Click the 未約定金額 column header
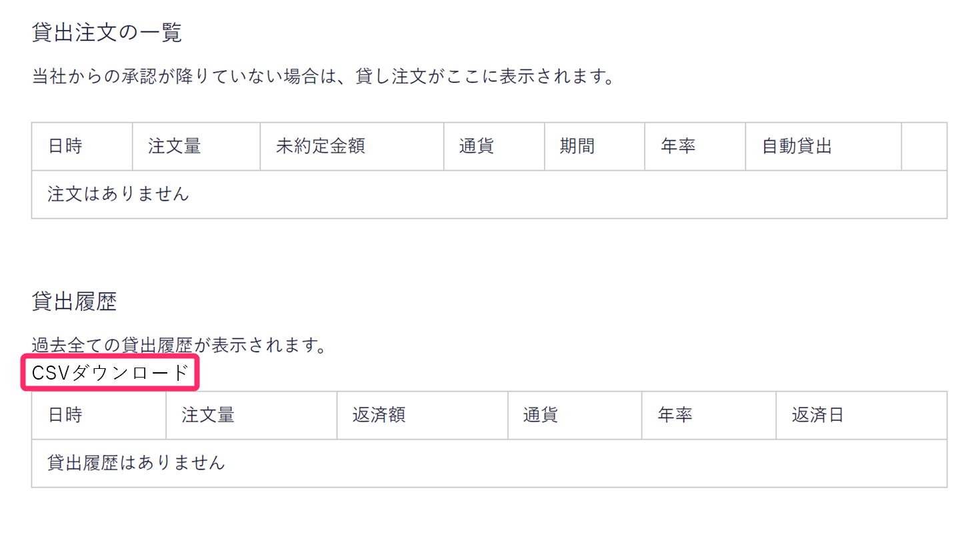 (x=352, y=146)
